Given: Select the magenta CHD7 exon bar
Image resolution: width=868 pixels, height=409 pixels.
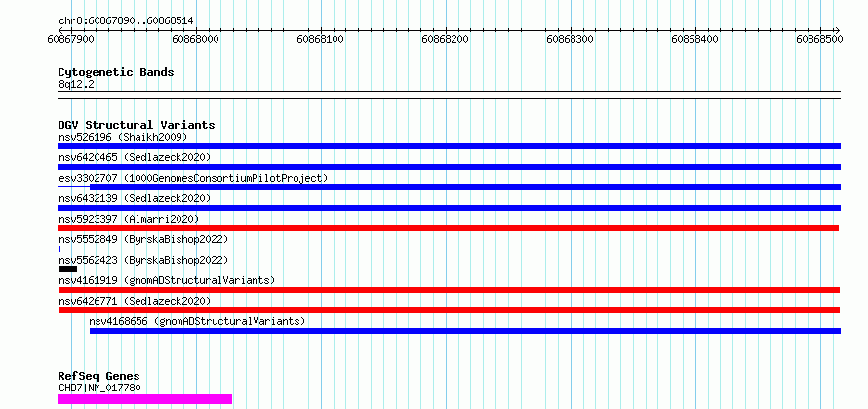Looking at the screenshot, I should [144, 399].
